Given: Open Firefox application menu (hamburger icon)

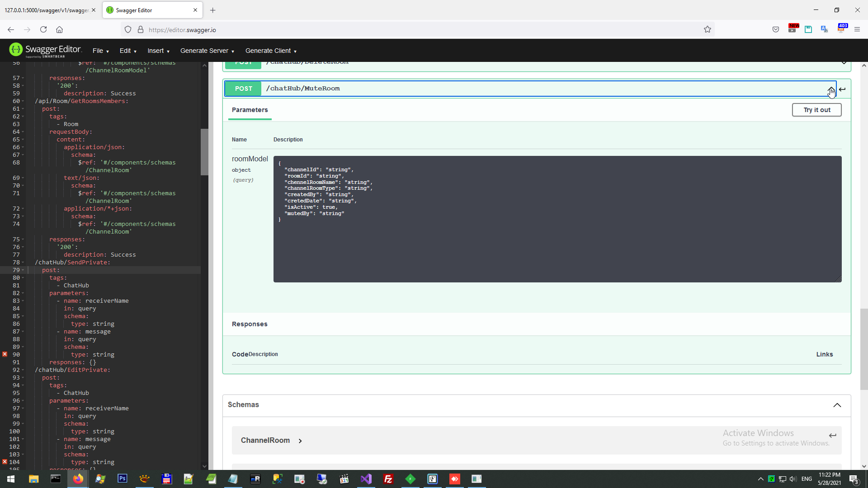Looking at the screenshot, I should coord(857,29).
